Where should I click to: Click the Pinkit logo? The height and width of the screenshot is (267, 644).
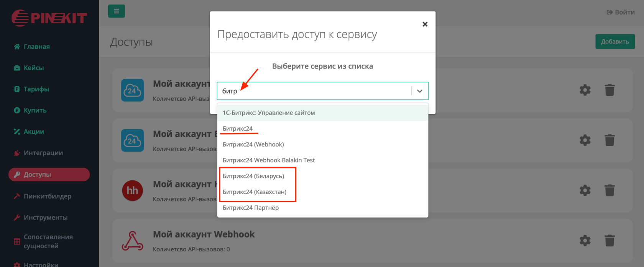(49, 18)
